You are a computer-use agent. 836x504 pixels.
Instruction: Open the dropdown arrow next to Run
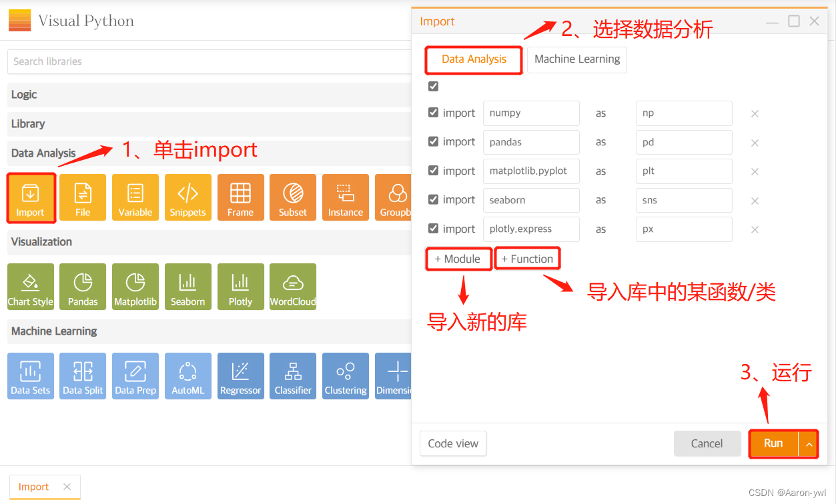(x=807, y=443)
